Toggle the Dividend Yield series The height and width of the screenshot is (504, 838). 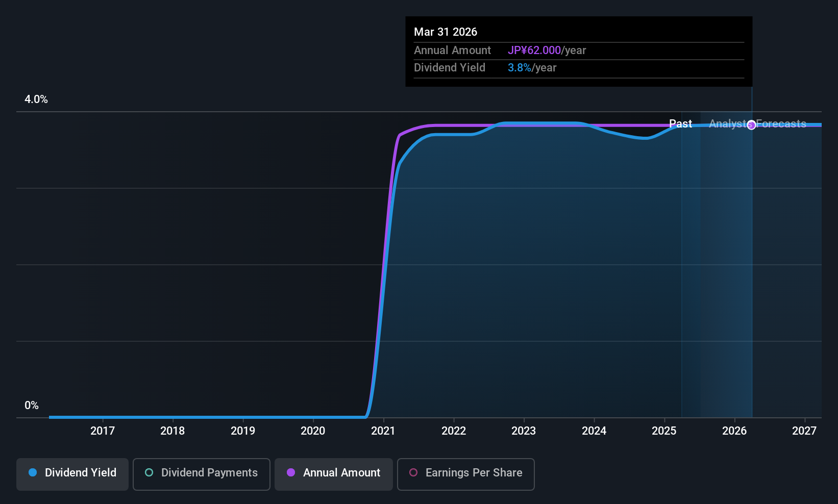tap(72, 474)
